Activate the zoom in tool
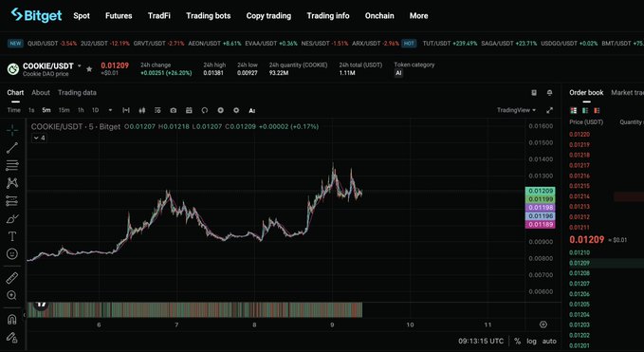The height and width of the screenshot is (352, 644). [x=12, y=295]
